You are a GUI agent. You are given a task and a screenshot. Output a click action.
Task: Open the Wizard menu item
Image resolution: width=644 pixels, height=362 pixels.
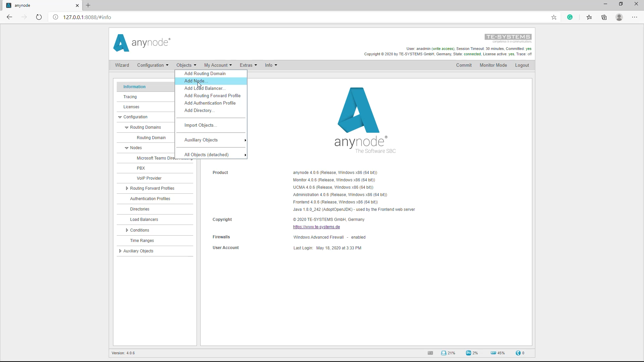point(122,65)
